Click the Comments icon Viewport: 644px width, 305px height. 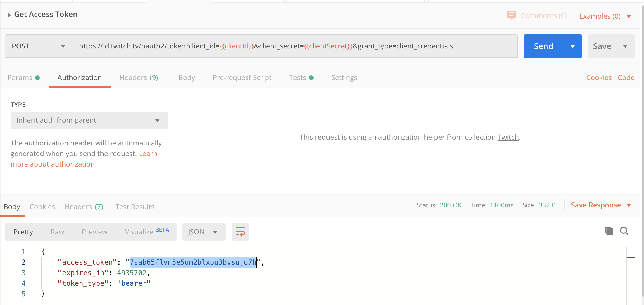(512, 15)
